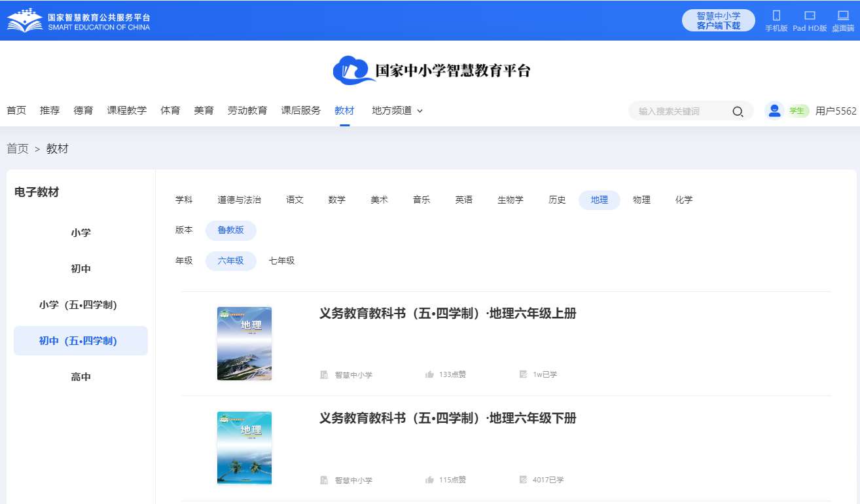The height and width of the screenshot is (504, 860).
Task: Select the 教材 nav tab
Action: tap(344, 111)
